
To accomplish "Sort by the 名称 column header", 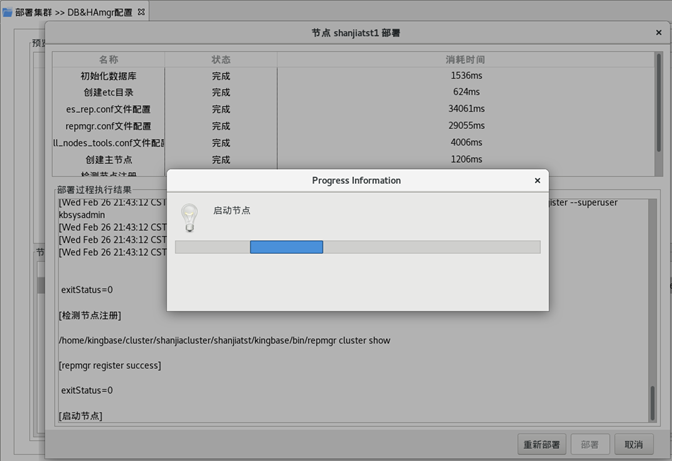I will (108, 60).
